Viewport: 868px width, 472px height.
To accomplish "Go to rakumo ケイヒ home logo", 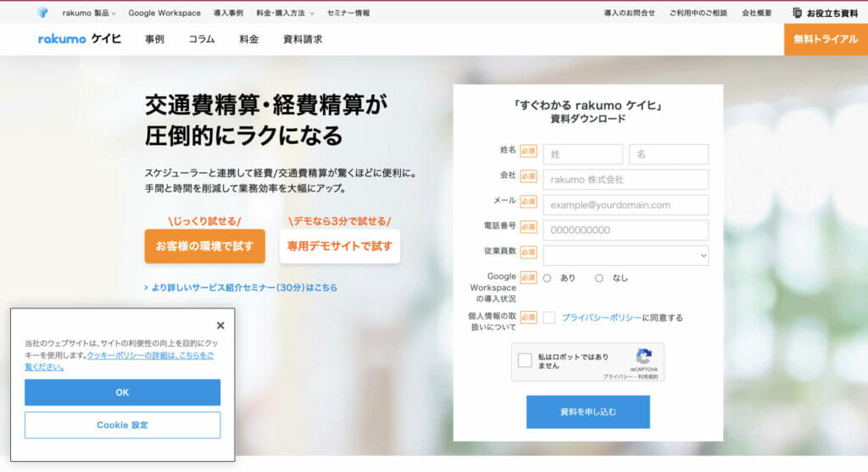I will [x=80, y=39].
